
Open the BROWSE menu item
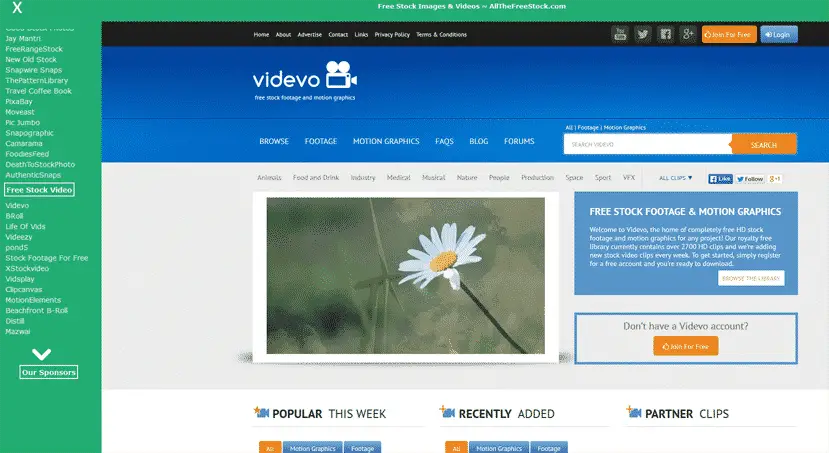[274, 141]
